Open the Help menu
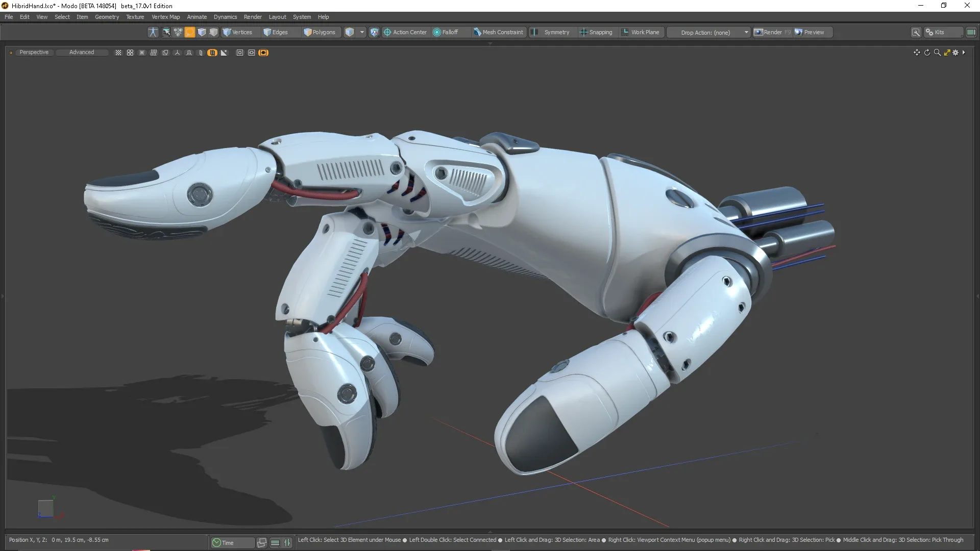980x551 pixels. [x=323, y=17]
